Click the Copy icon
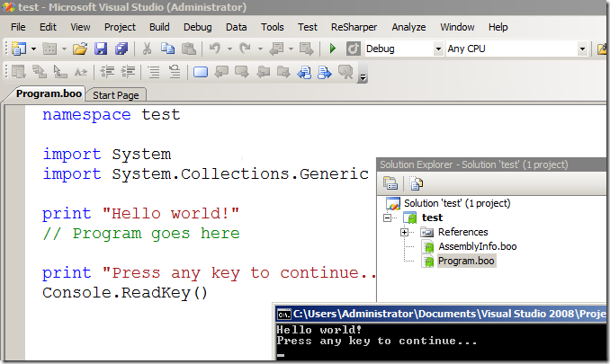 pyautogui.click(x=167, y=49)
